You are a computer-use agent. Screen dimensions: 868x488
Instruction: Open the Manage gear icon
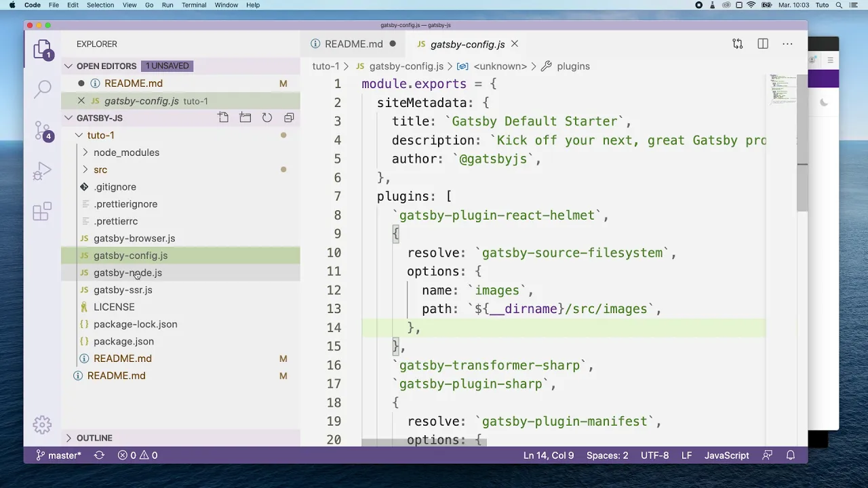(42, 425)
